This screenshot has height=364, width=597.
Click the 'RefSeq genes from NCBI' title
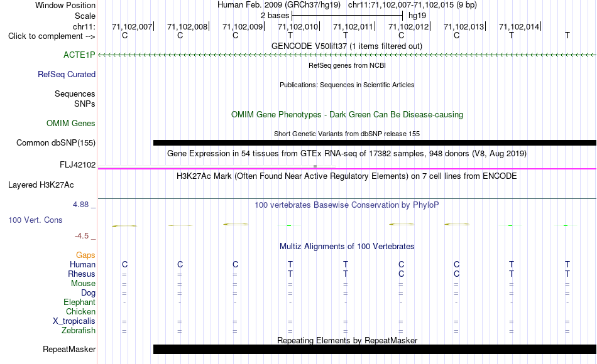pos(348,65)
